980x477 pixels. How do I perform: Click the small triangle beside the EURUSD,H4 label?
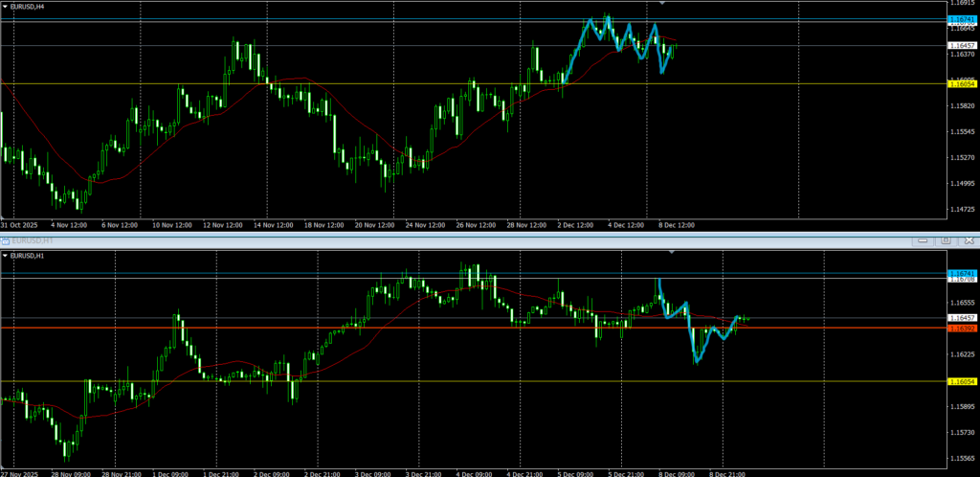click(5, 6)
